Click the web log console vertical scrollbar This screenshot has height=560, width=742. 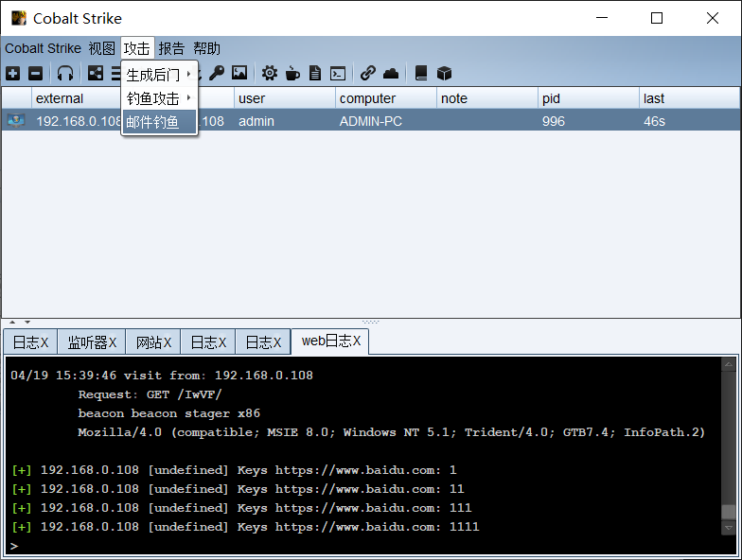[x=728, y=445]
